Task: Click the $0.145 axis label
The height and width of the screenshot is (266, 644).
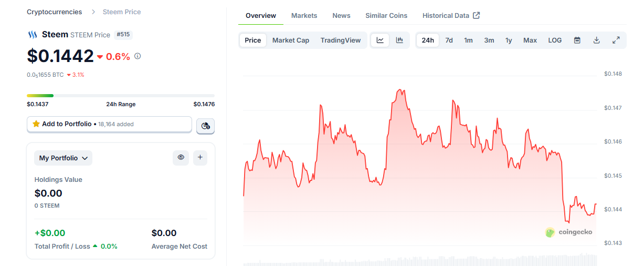Action: [613, 176]
